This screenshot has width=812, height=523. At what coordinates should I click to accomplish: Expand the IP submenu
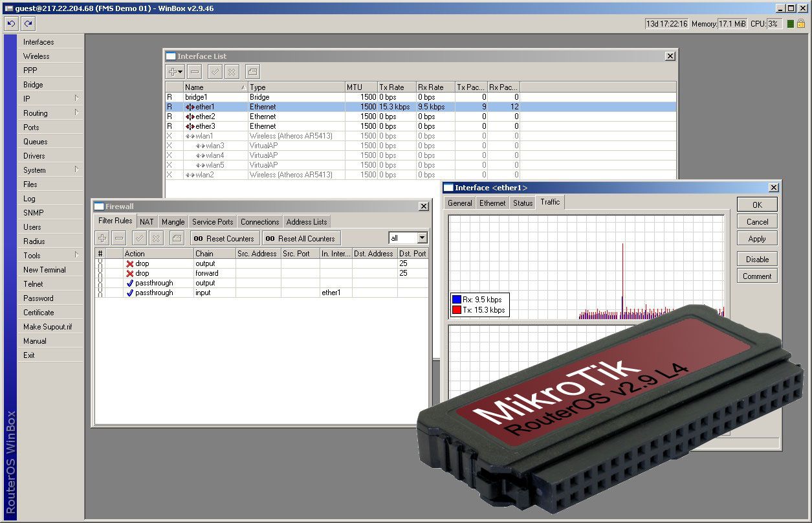pos(76,98)
